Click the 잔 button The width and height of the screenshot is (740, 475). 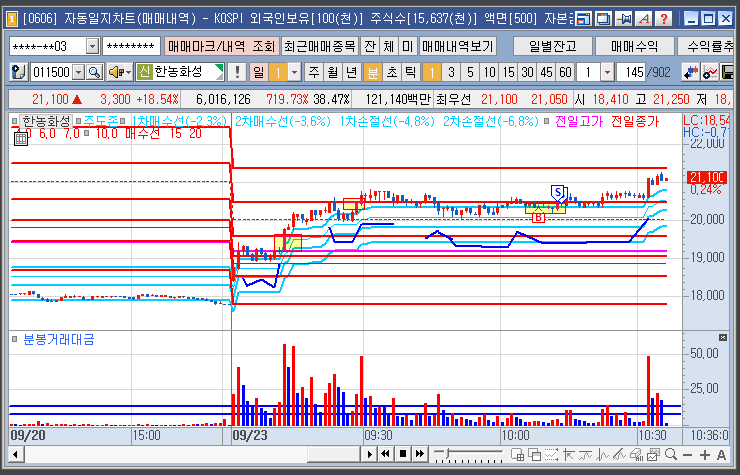(370, 46)
